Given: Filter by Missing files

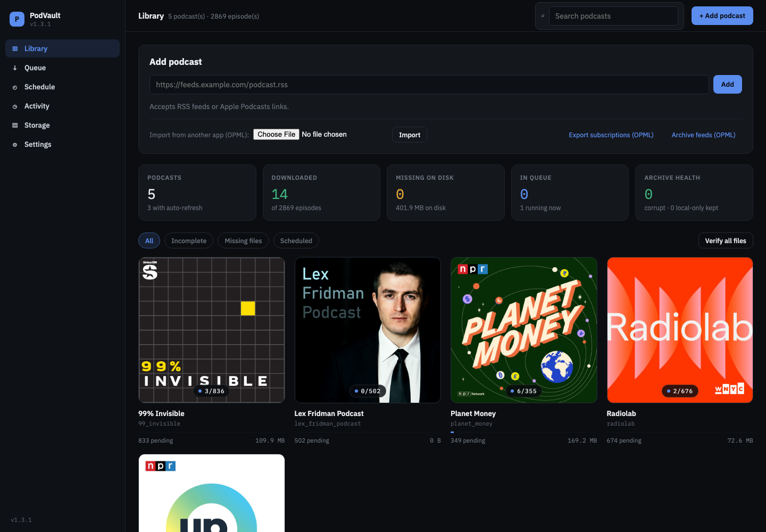Looking at the screenshot, I should (x=243, y=240).
